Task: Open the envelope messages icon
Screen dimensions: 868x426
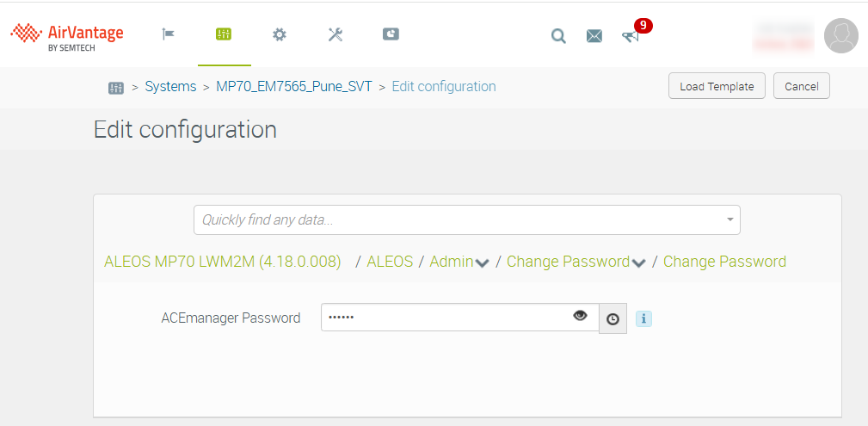Action: pyautogui.click(x=594, y=36)
